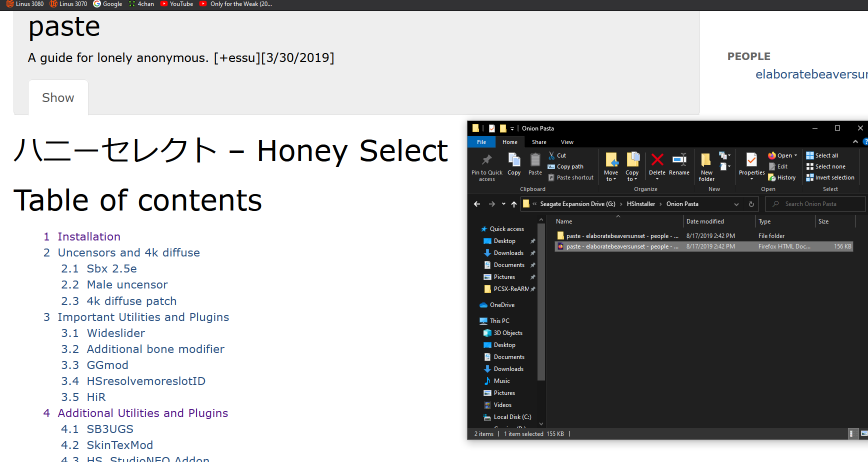Viewport: 868px width, 462px height.
Task: Click the Paste shortcut option
Action: [x=571, y=177]
